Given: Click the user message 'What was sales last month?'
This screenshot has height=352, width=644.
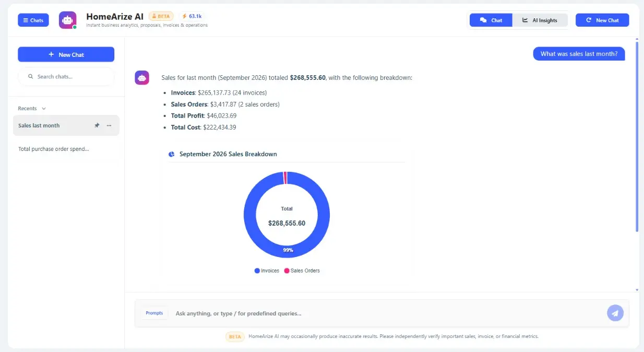Looking at the screenshot, I should [579, 54].
